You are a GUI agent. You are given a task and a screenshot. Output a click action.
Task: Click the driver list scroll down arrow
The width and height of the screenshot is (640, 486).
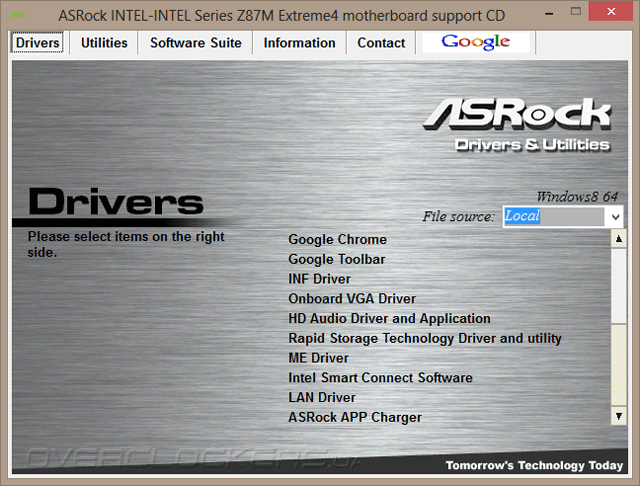point(619,416)
